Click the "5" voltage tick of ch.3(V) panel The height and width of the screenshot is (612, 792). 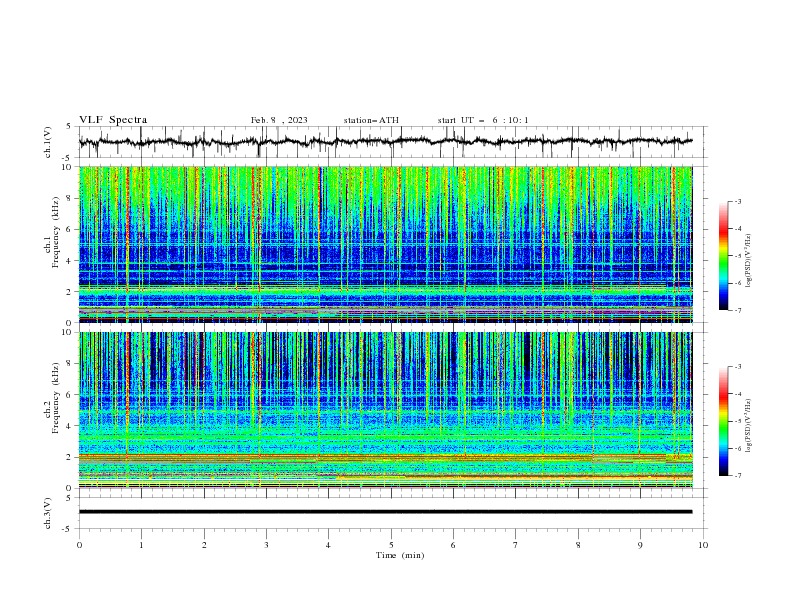(x=69, y=498)
